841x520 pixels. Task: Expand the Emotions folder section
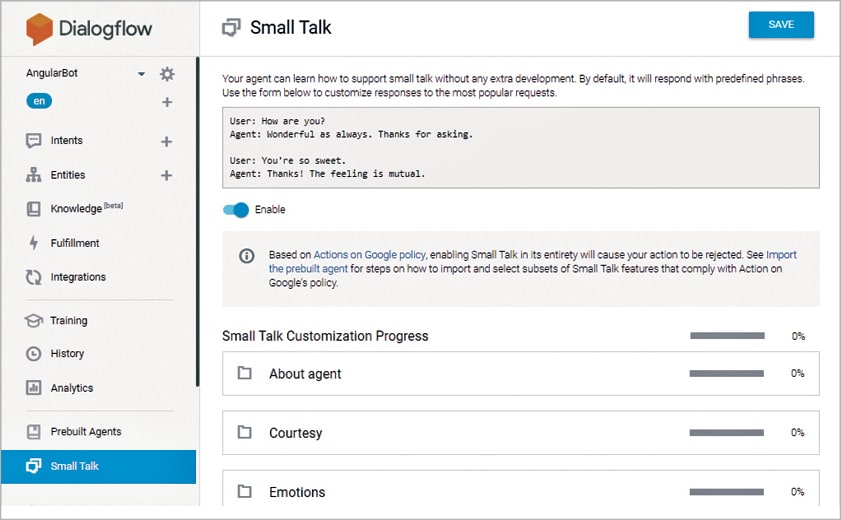[x=297, y=492]
